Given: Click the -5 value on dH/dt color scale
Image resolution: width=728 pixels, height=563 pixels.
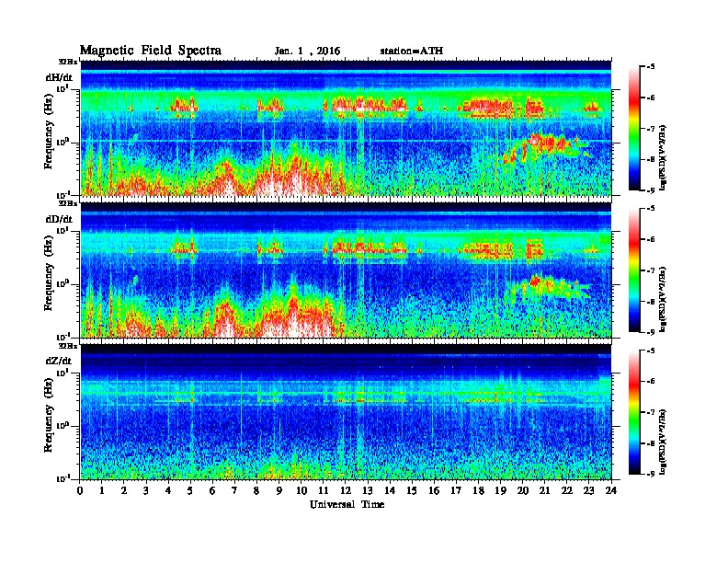Looking at the screenshot, I should [652, 67].
